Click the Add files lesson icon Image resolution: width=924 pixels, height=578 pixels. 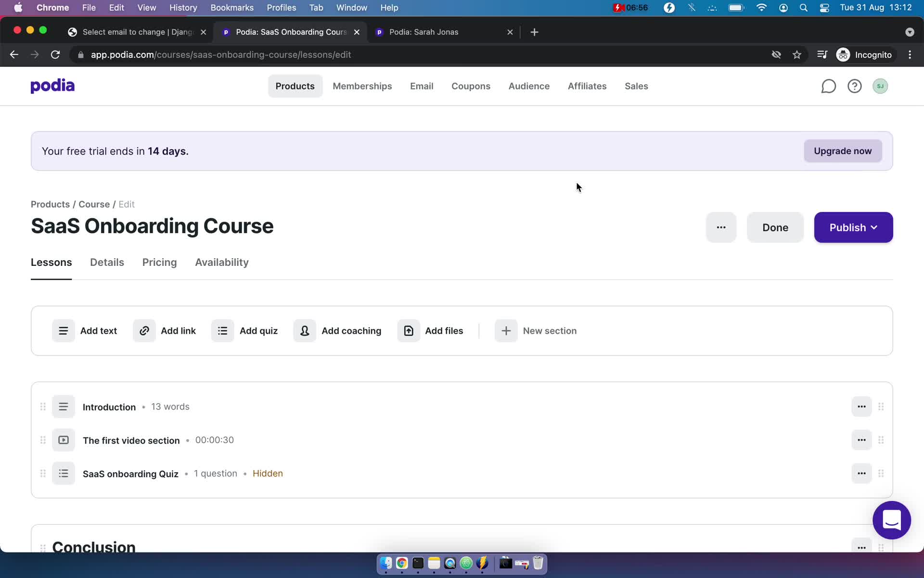(x=409, y=330)
